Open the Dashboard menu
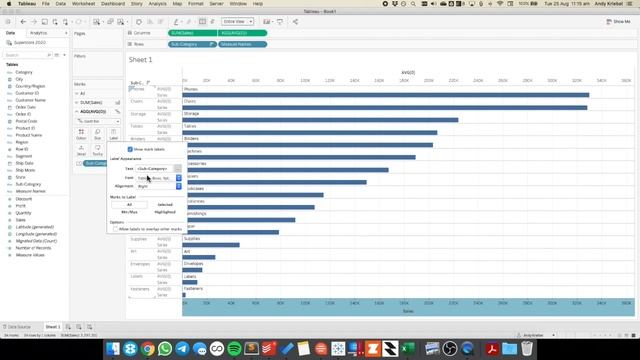Viewport: 640px width, 360px height. point(113,4)
